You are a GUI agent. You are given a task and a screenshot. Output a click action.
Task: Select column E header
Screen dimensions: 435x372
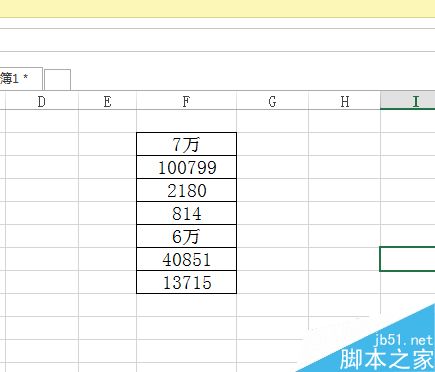tap(107, 101)
